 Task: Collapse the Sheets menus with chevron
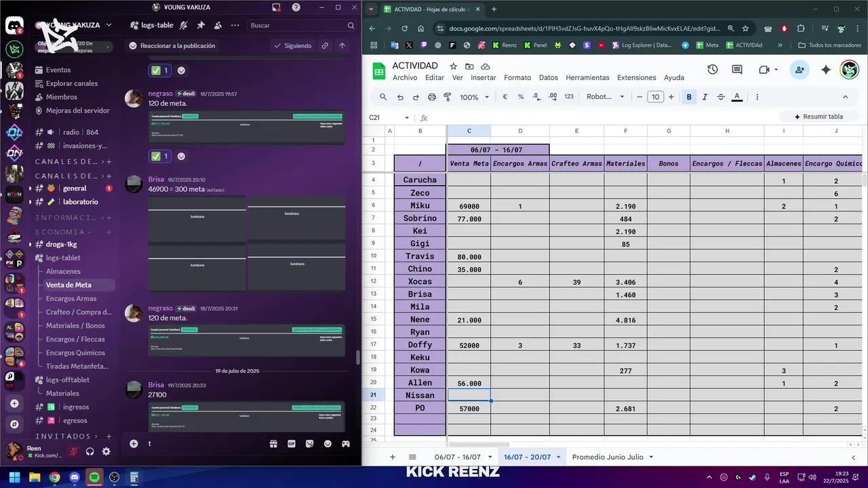(x=845, y=97)
